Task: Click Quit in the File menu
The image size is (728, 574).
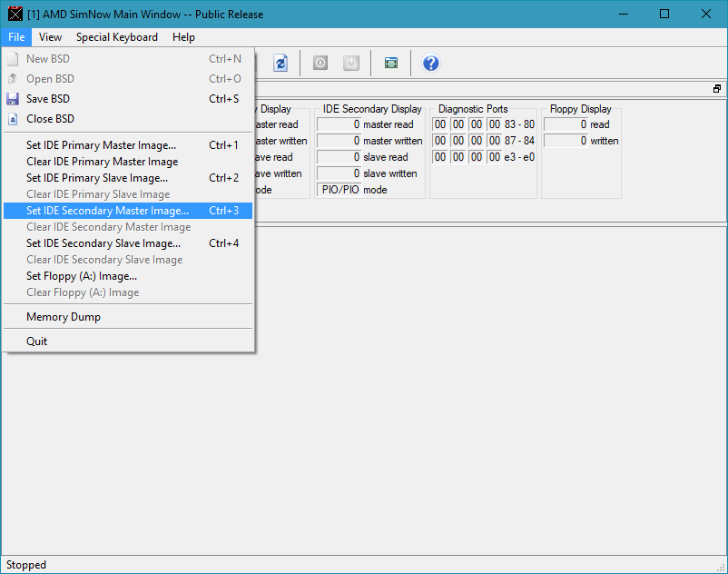Action: pos(36,341)
